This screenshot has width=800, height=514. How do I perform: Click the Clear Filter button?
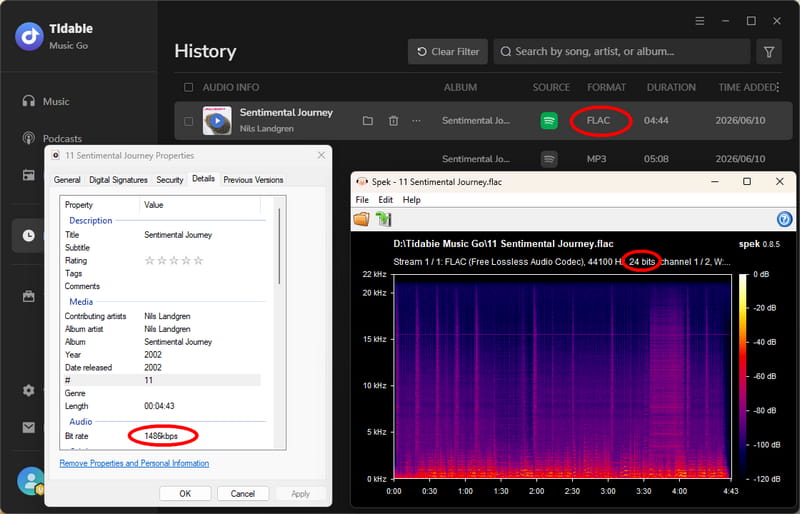coord(448,52)
